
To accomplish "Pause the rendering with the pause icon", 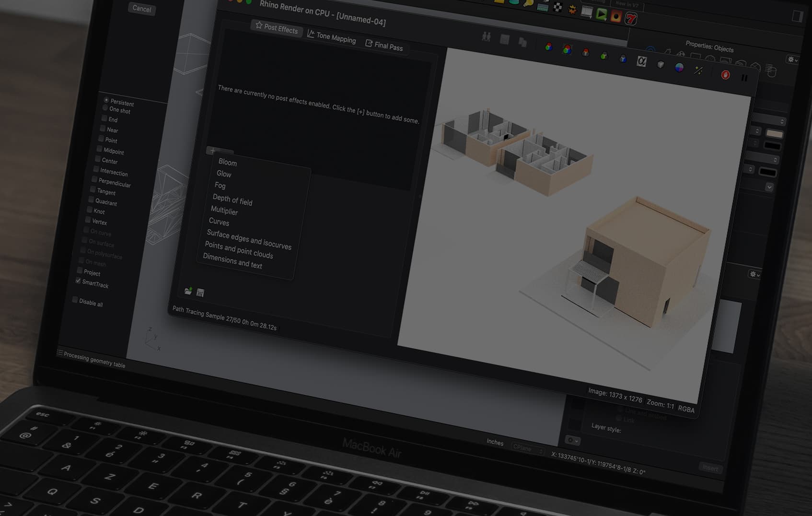I will (x=744, y=78).
